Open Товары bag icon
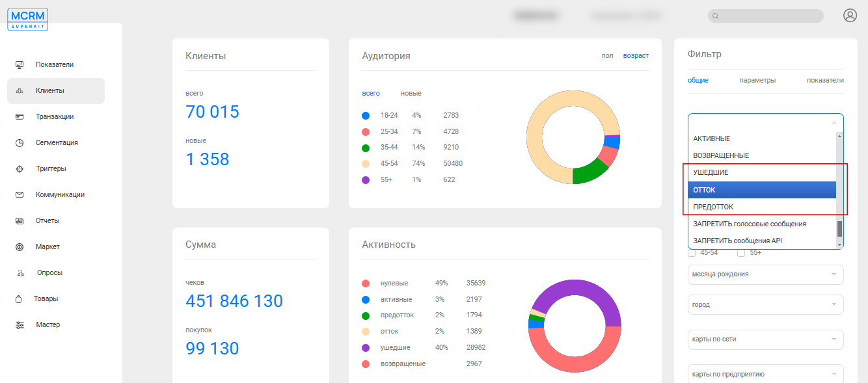 pos(20,299)
